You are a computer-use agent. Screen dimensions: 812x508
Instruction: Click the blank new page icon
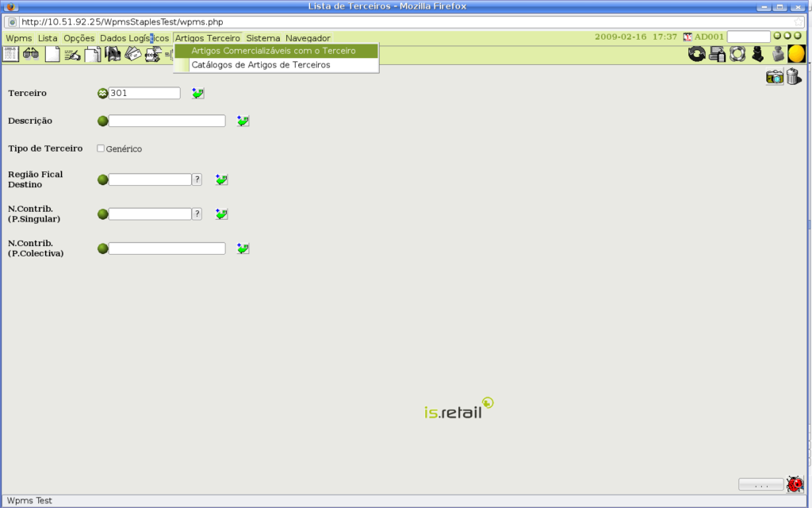pos(52,54)
